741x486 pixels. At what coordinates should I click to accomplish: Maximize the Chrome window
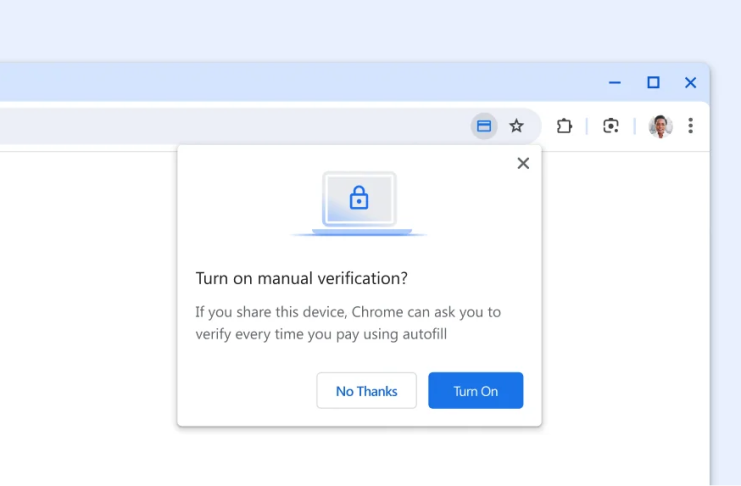tap(653, 82)
